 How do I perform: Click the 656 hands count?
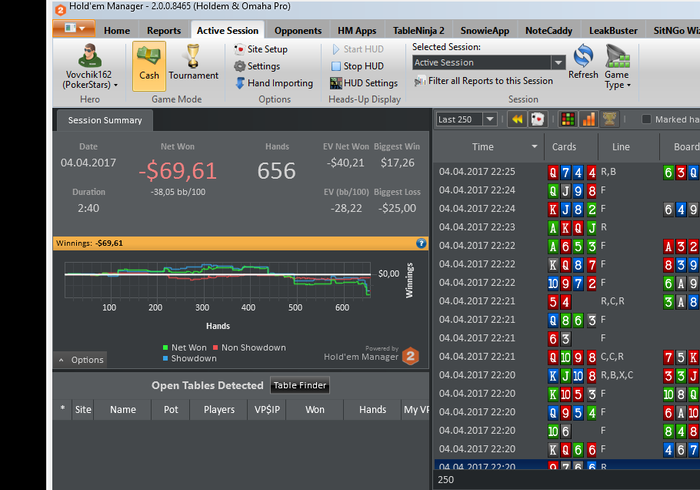[x=276, y=171]
